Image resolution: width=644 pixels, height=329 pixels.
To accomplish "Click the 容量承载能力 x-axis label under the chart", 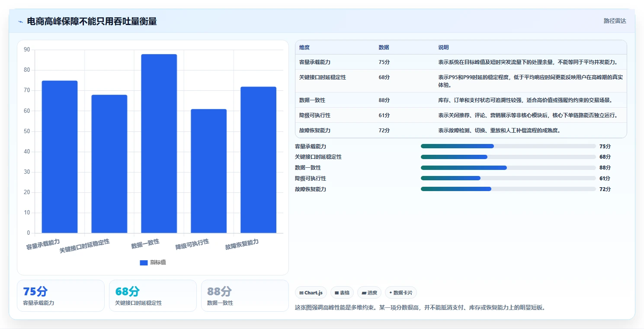I will click(43, 244).
